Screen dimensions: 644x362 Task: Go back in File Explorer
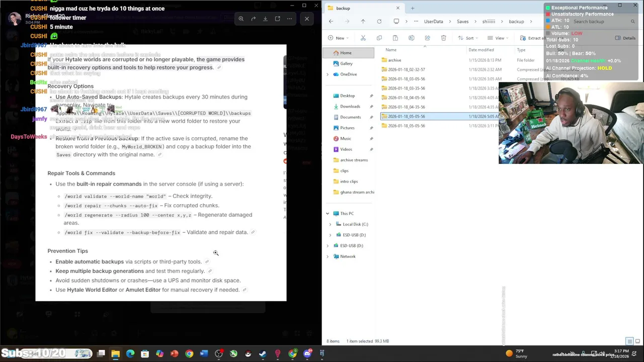coord(331,21)
